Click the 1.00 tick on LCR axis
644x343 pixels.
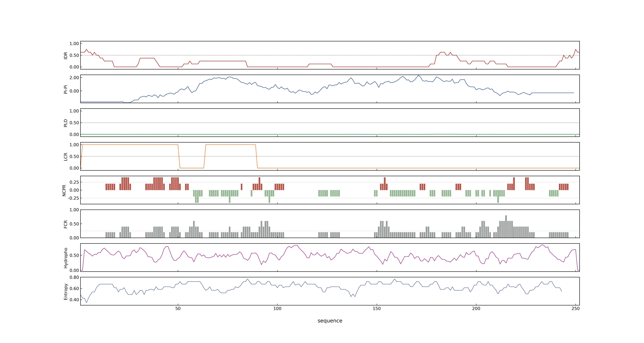click(x=74, y=145)
